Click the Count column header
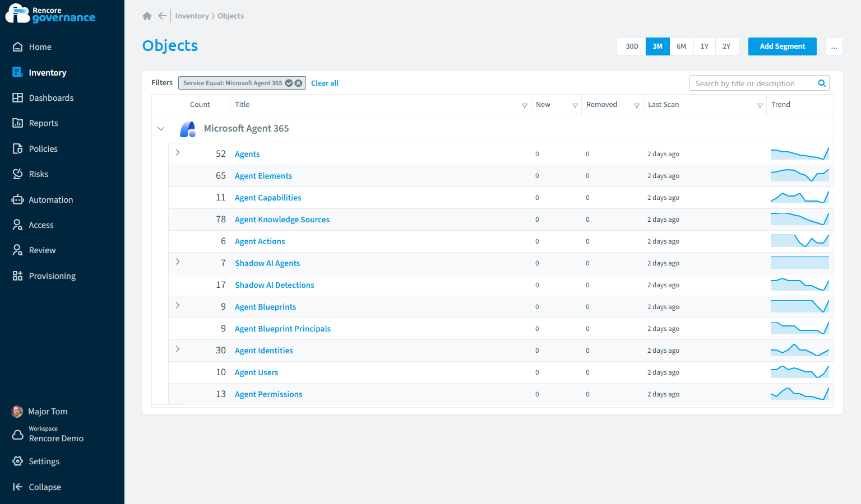The width and height of the screenshot is (861, 504). [x=200, y=105]
